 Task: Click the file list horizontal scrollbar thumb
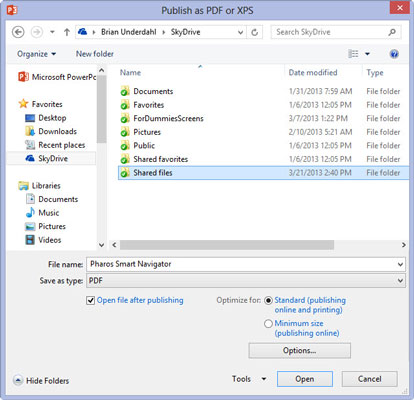click(x=227, y=245)
